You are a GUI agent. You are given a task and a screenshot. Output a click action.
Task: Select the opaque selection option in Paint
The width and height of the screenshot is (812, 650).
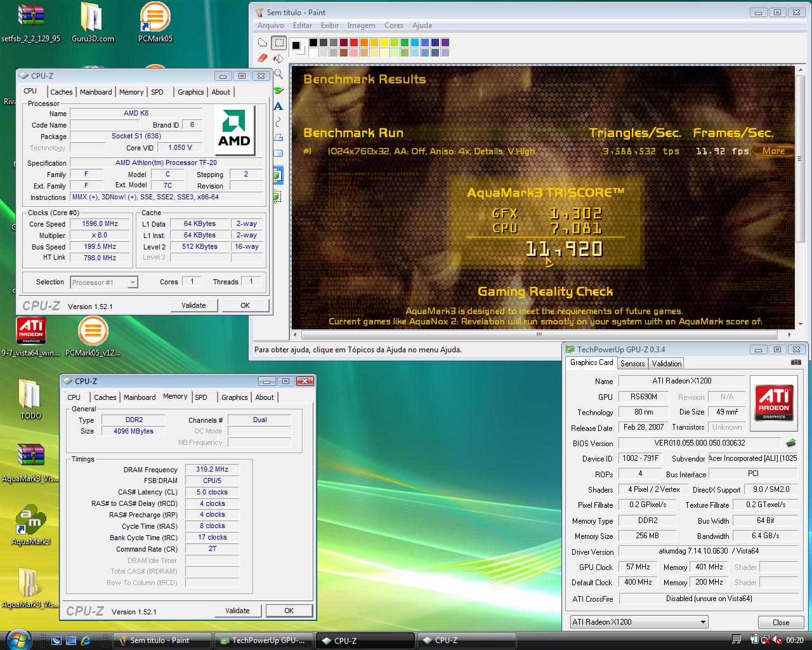tap(278, 175)
